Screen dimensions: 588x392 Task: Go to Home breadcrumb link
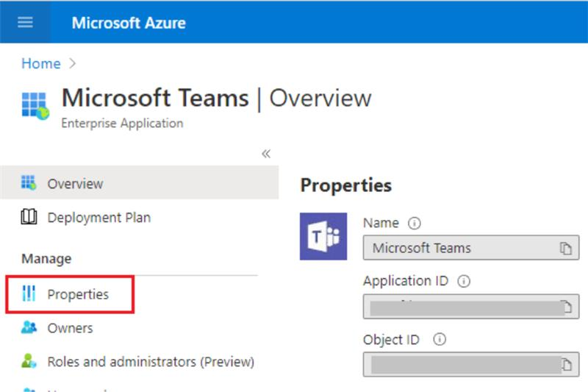tap(41, 63)
